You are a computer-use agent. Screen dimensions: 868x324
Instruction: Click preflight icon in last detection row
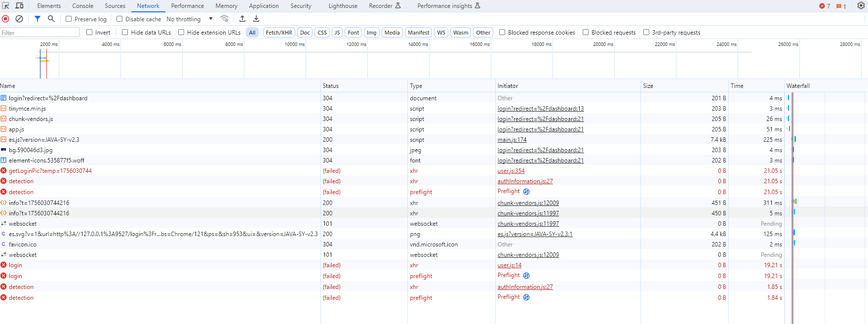pos(526,297)
